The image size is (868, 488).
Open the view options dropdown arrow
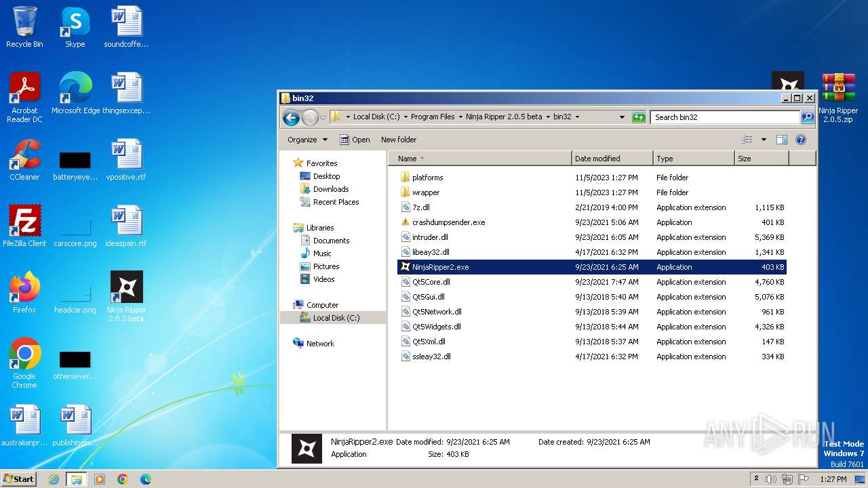click(764, 140)
